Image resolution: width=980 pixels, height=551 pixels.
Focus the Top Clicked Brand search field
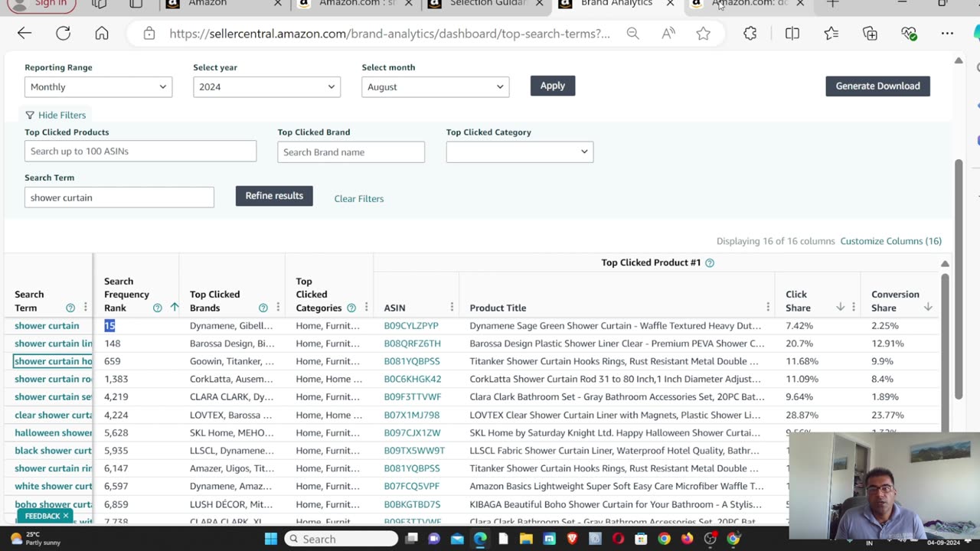point(351,152)
